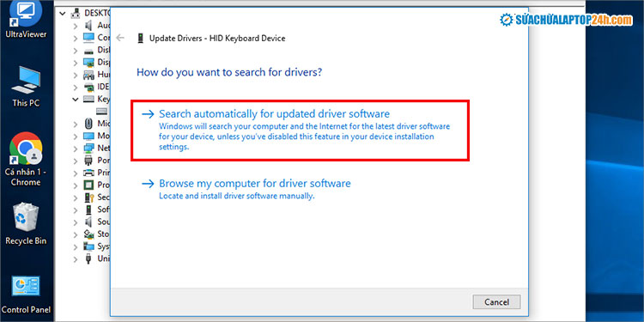Select the Sec tree row label

tap(103, 197)
